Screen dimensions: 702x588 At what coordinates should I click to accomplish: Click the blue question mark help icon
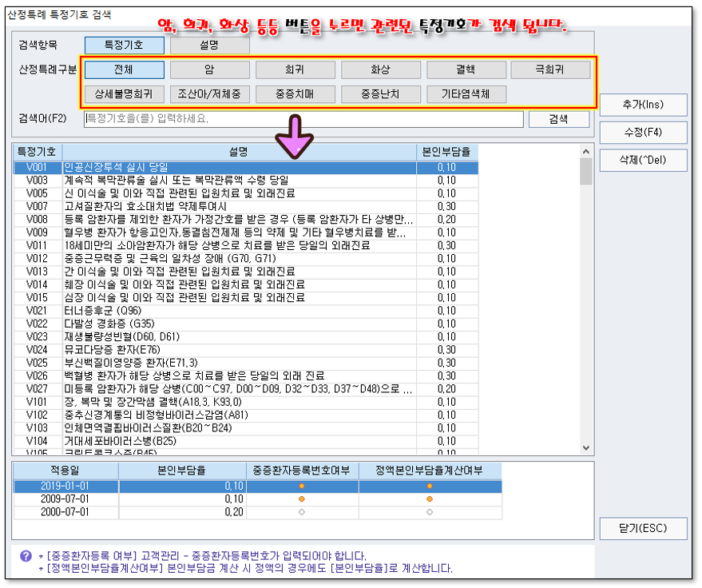coord(26,556)
